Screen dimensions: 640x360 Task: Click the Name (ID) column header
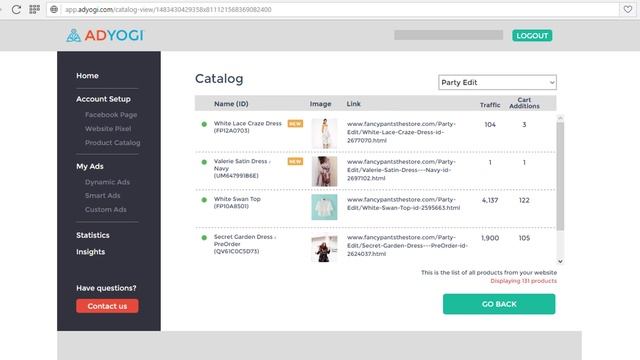[x=231, y=104]
